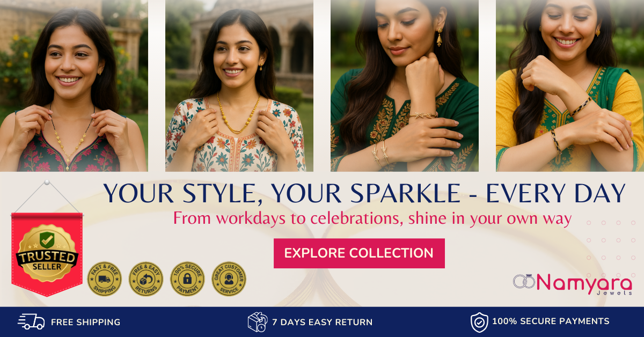This screenshot has width=644, height=337.
Task: Click the Free Shipping footer text
Action: (86, 323)
